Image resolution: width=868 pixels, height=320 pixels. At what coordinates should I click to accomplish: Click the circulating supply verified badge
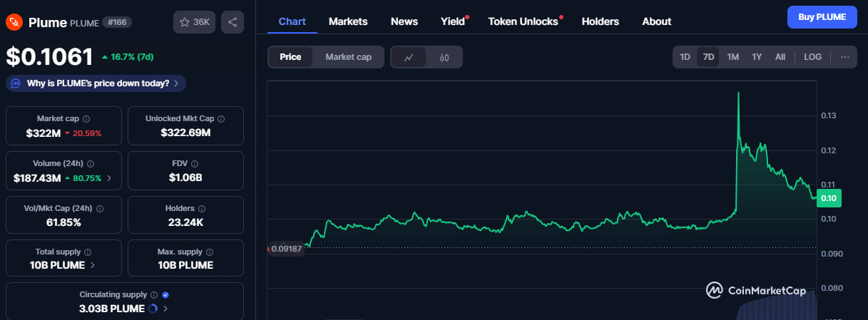[x=165, y=294]
